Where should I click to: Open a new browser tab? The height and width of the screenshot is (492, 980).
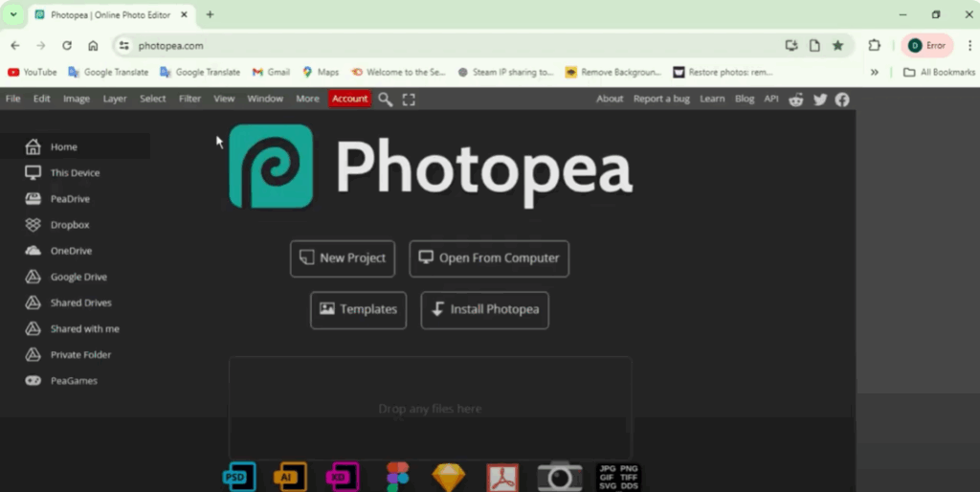coord(210,14)
